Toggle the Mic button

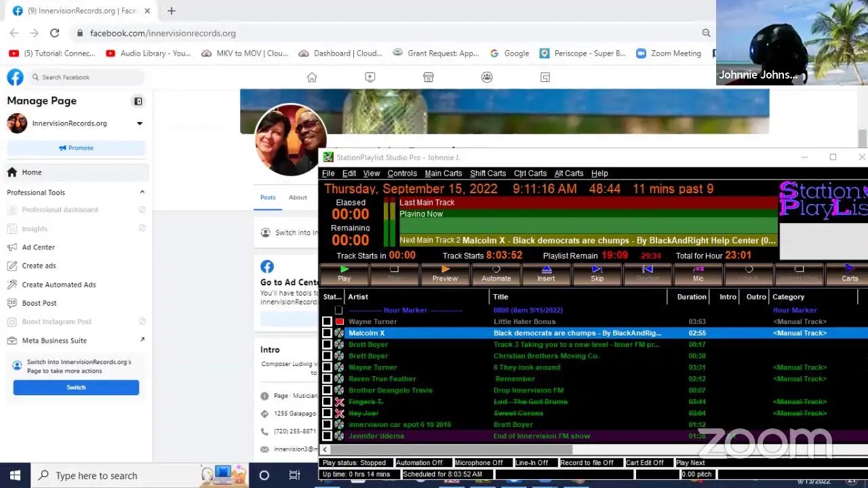[698, 274]
